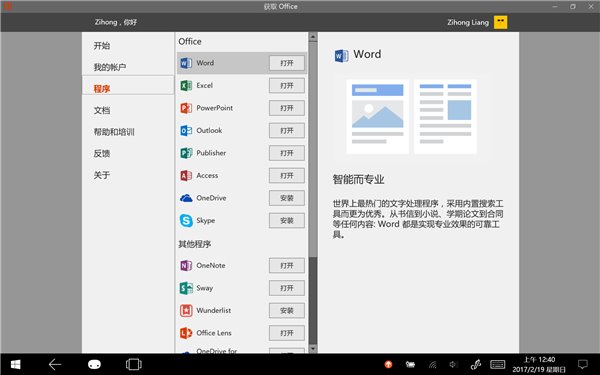Click the orange upload tray icon
The image size is (600, 375).
(x=388, y=365)
